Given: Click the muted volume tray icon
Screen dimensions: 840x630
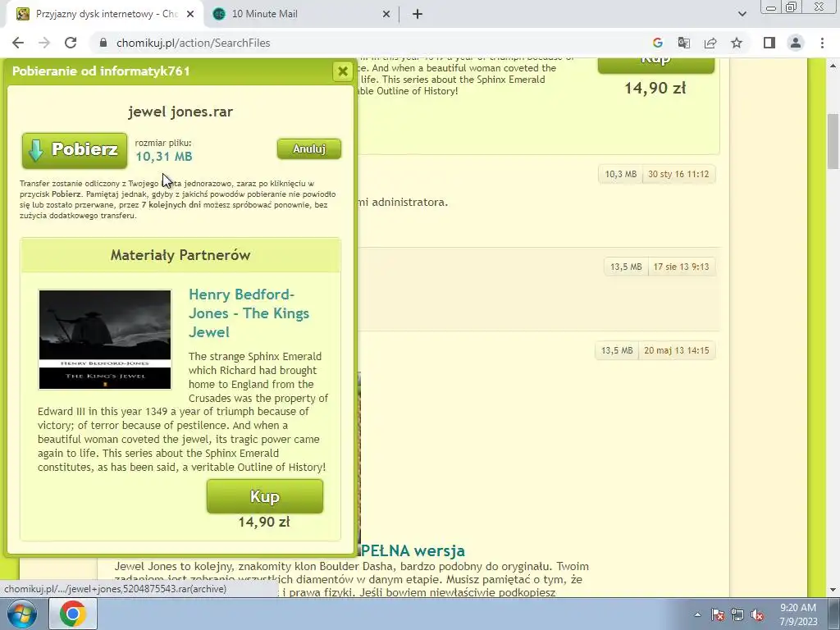Looking at the screenshot, I should tap(757, 614).
